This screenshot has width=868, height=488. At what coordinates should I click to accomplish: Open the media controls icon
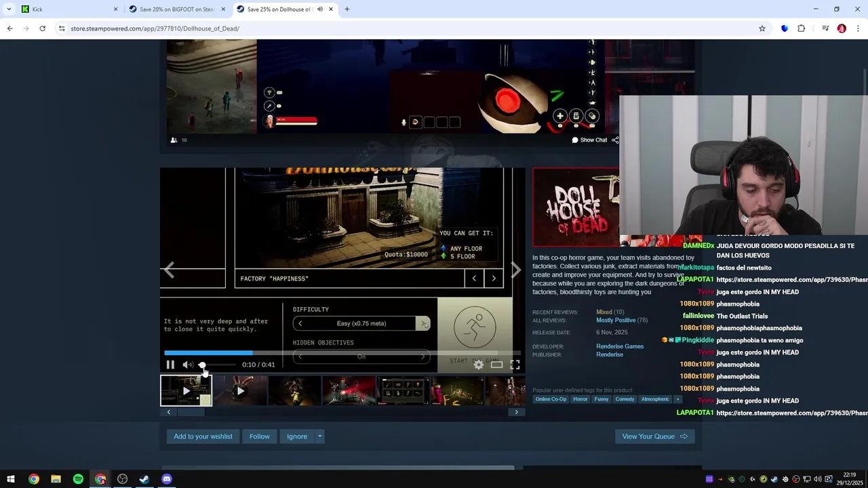tap(825, 28)
